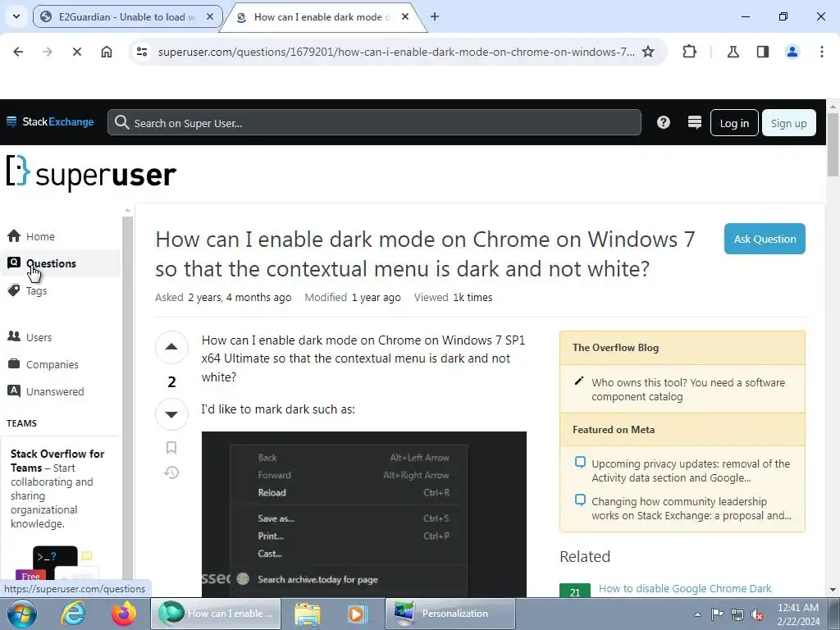Viewport: 840px width, 630px height.
Task: Switch to the E2Guardian tab
Action: 127,16
